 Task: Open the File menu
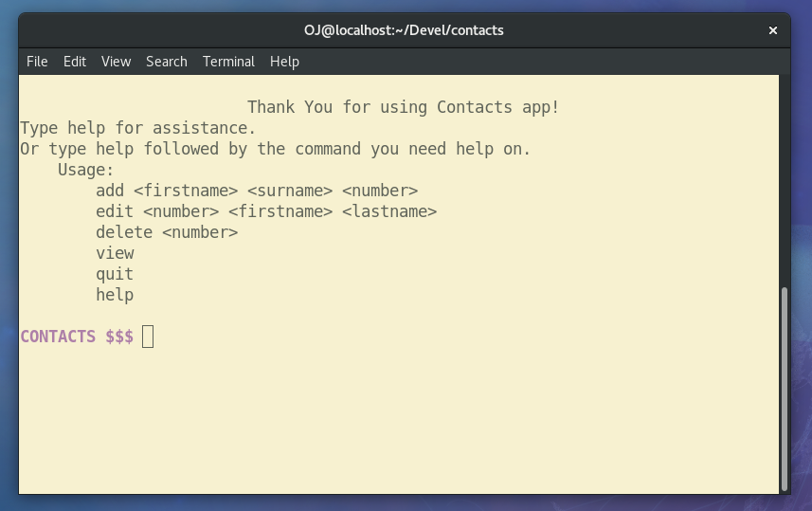pyautogui.click(x=37, y=62)
